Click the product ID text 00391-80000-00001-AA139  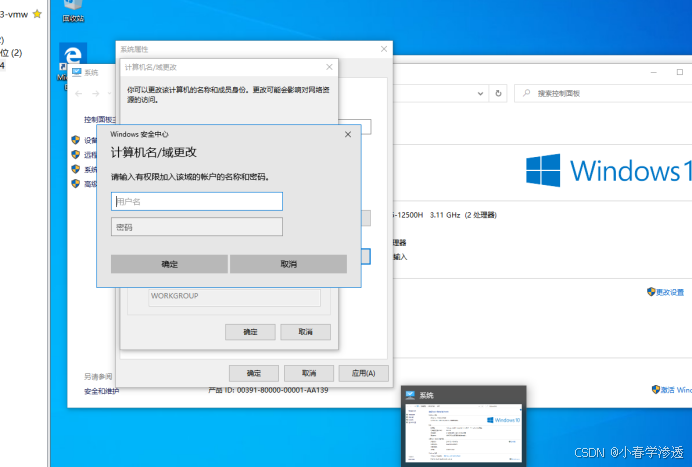(282, 390)
